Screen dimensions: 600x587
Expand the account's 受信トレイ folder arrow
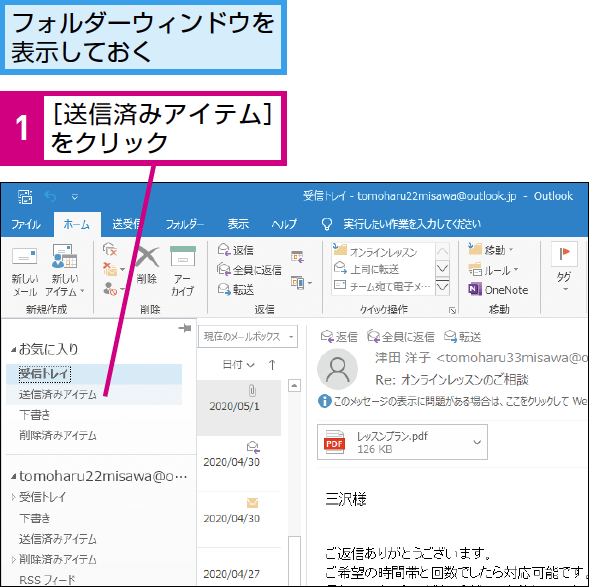tap(13, 497)
